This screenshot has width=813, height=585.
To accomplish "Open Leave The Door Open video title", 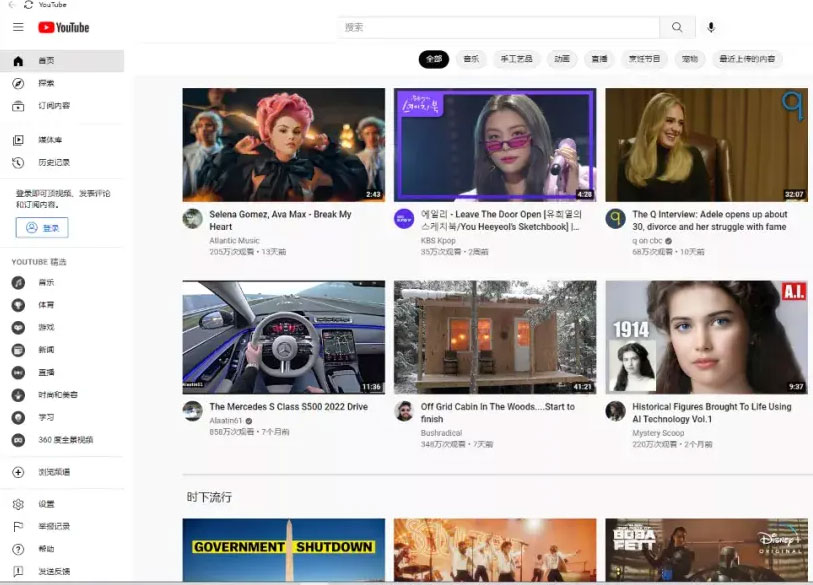I will point(501,220).
